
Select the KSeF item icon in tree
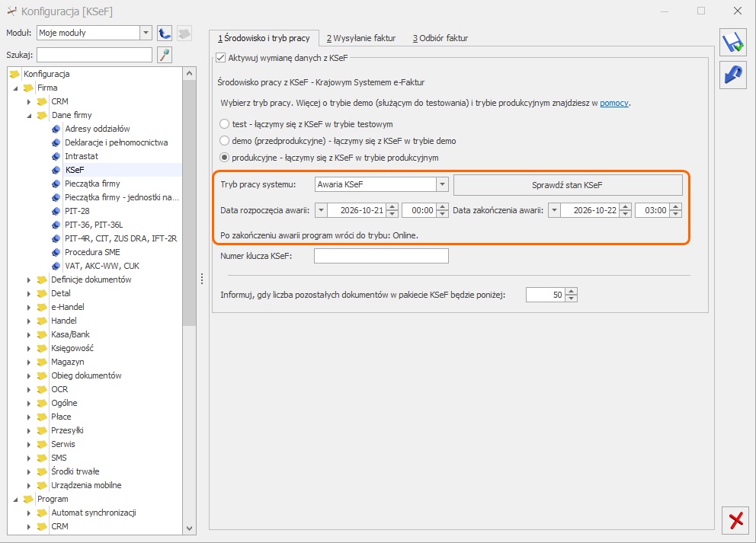coord(56,170)
